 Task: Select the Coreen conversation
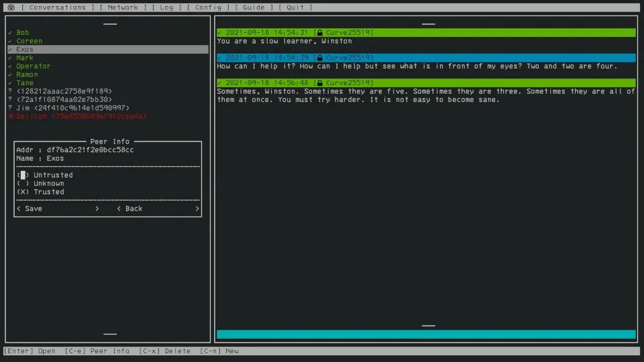[29, 41]
